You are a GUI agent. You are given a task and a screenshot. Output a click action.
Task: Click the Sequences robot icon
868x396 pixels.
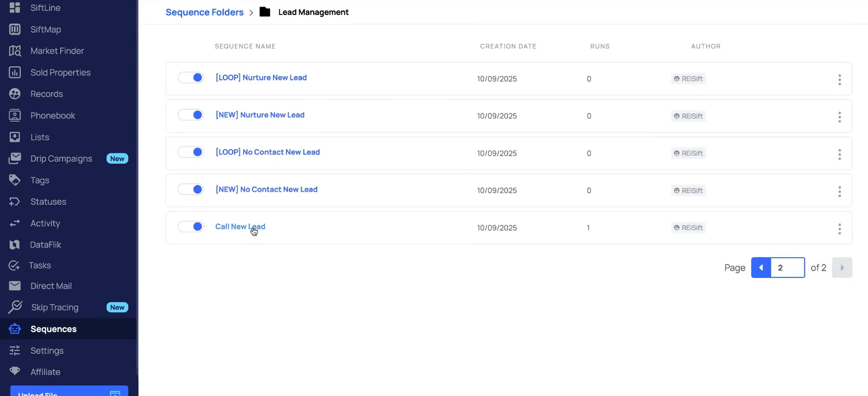[14, 329]
